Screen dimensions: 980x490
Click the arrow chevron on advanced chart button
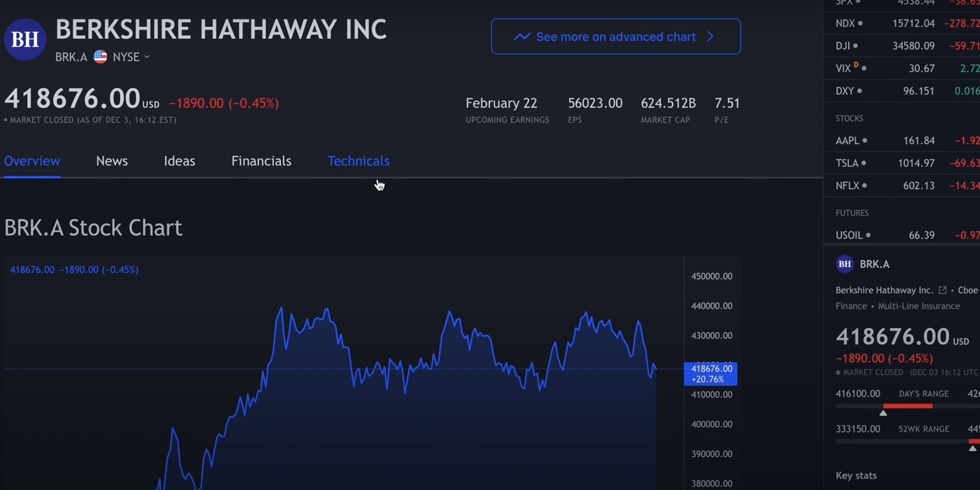point(710,37)
